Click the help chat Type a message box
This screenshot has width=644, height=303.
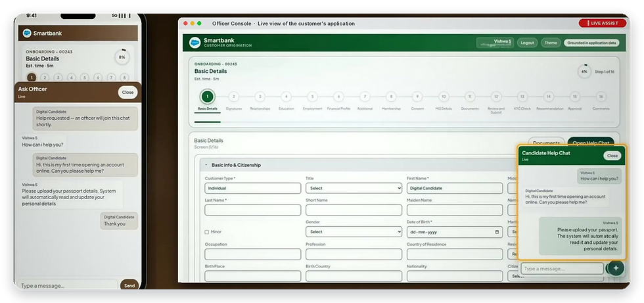coord(563,269)
